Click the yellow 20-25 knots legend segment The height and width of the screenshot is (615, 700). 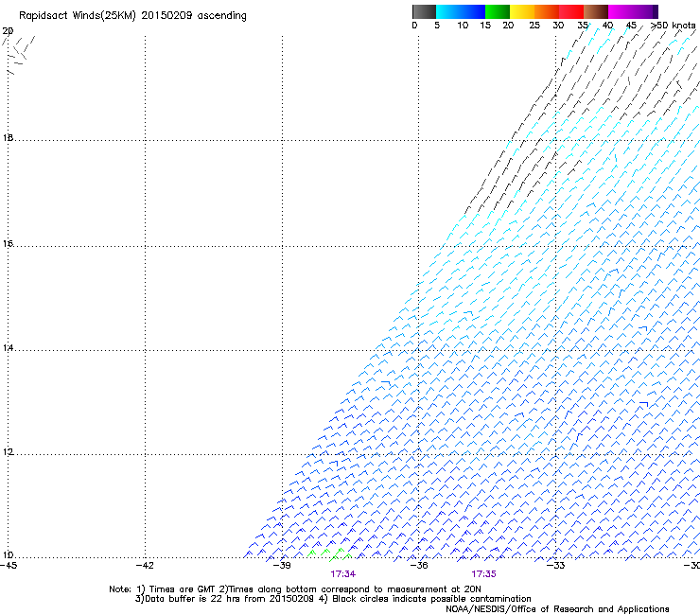(522, 11)
